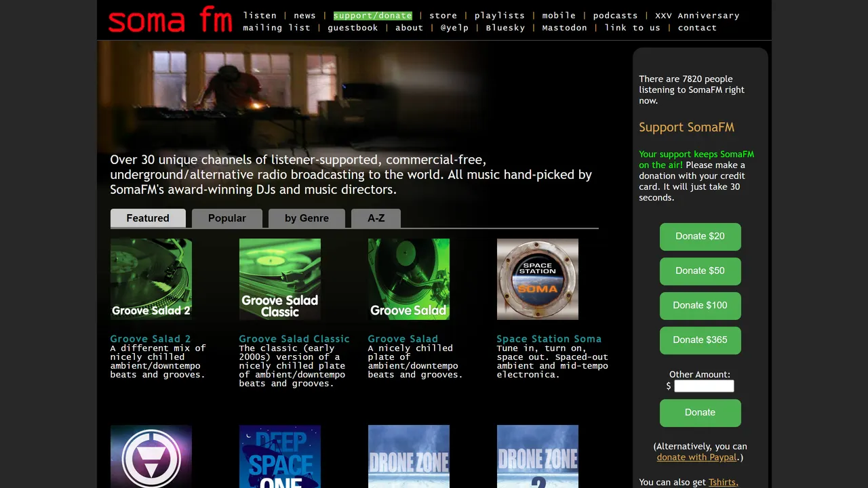Screen dimensions: 868x488
Task: Switch to the by Genre tab
Action: 307,218
